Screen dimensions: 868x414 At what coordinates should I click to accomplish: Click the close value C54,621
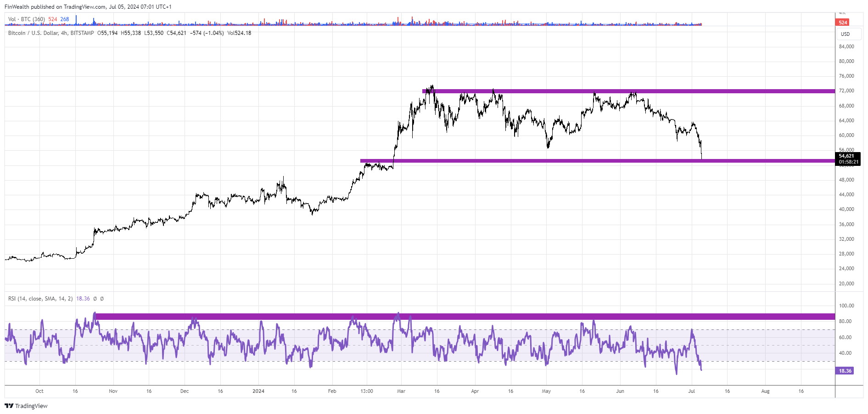pyautogui.click(x=177, y=33)
